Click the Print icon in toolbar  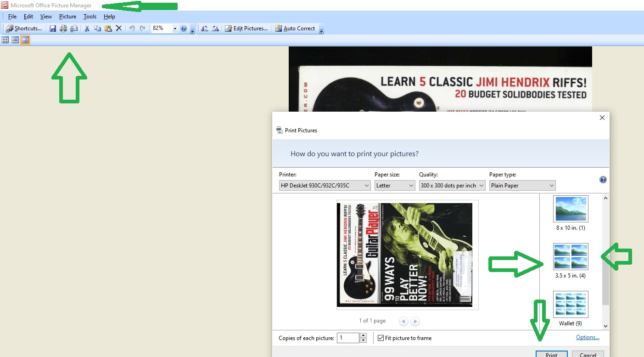tap(63, 28)
